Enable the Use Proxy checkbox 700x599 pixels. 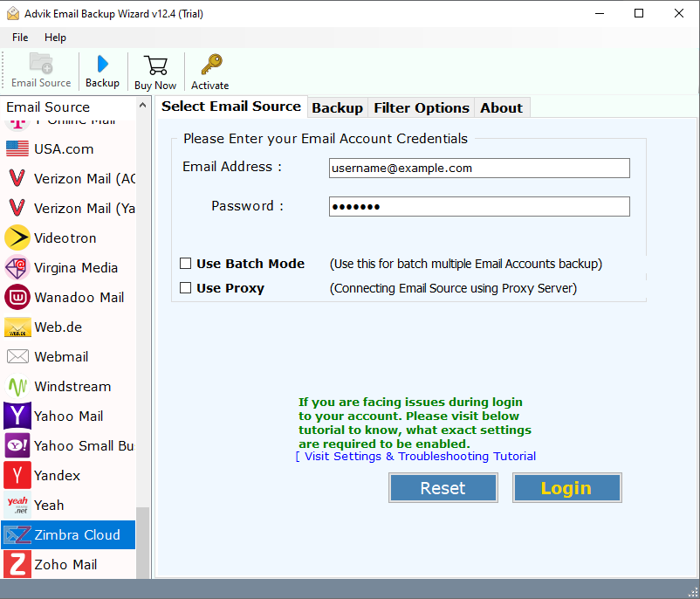[185, 287]
